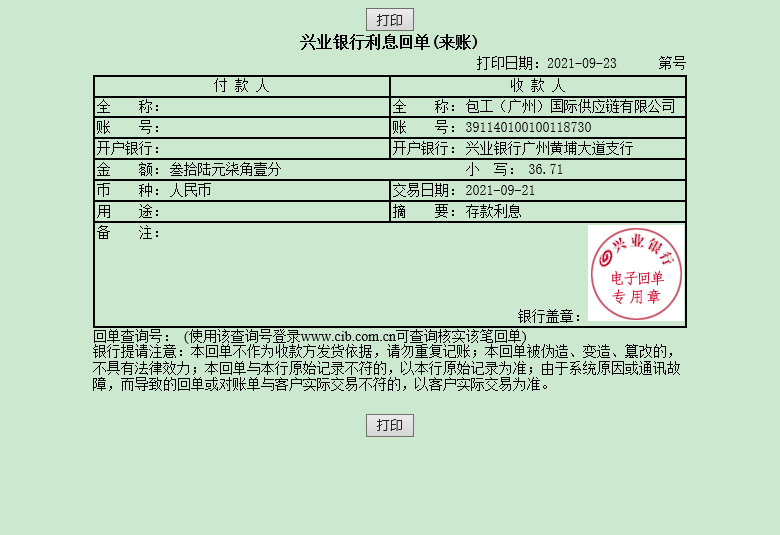The image size is (780, 535).
Task: Select currency value 人民币
Action: click(x=190, y=190)
